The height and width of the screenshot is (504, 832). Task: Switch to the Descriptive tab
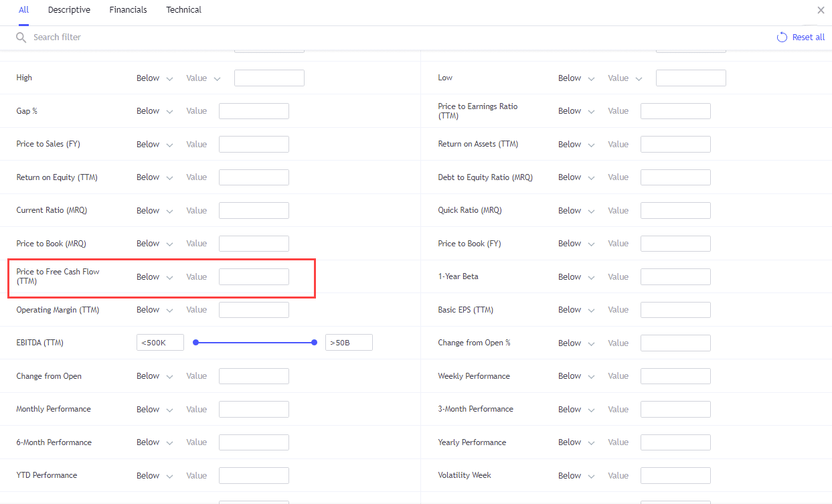[x=69, y=10]
